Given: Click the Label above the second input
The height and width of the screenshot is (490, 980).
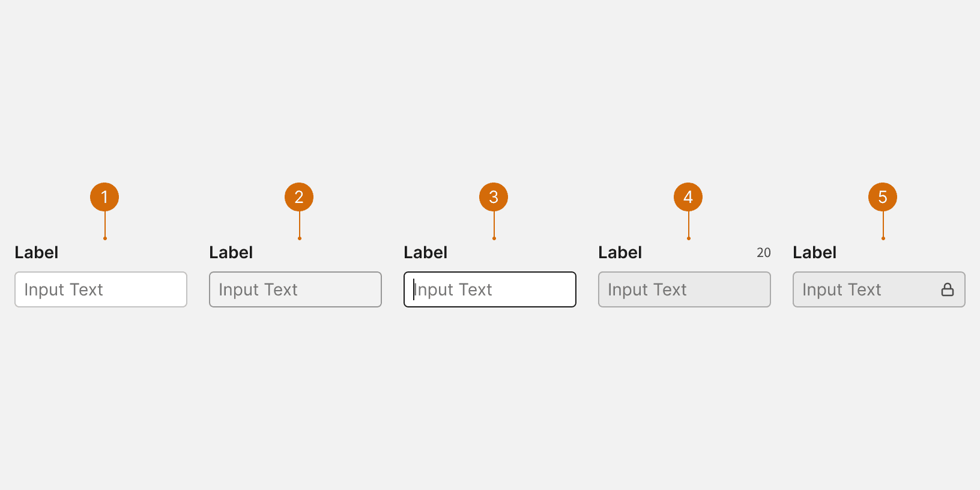Looking at the screenshot, I should click(231, 252).
